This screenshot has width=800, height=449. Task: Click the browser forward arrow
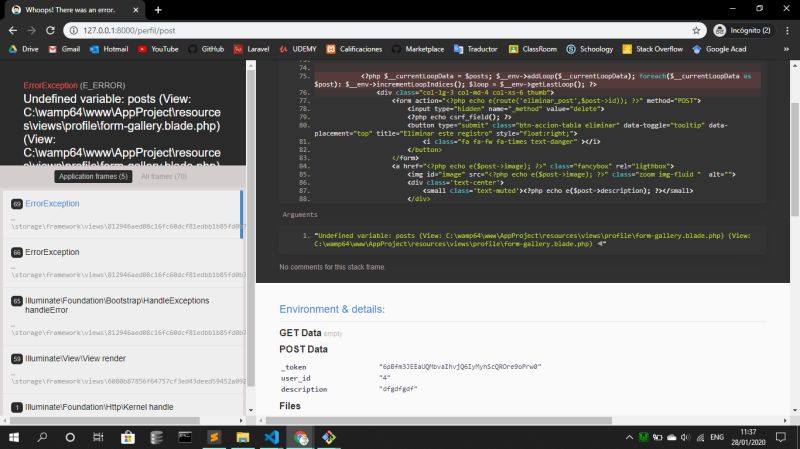pos(32,31)
